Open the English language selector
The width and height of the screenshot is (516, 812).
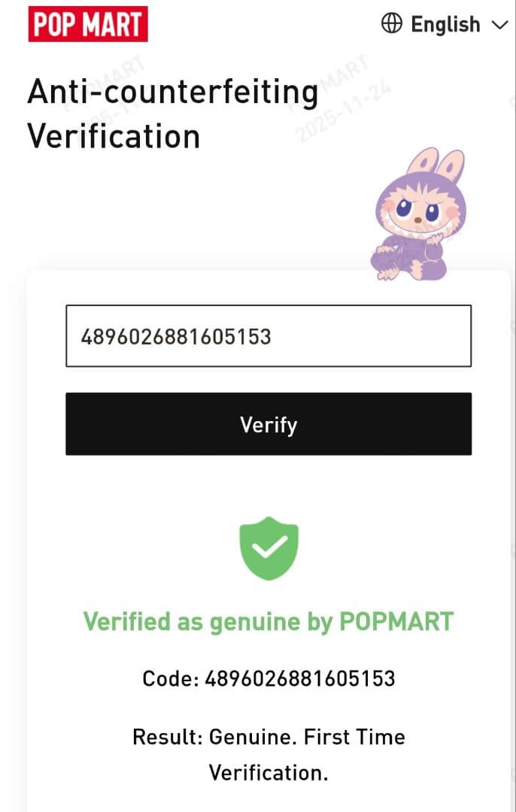pyautogui.click(x=445, y=25)
